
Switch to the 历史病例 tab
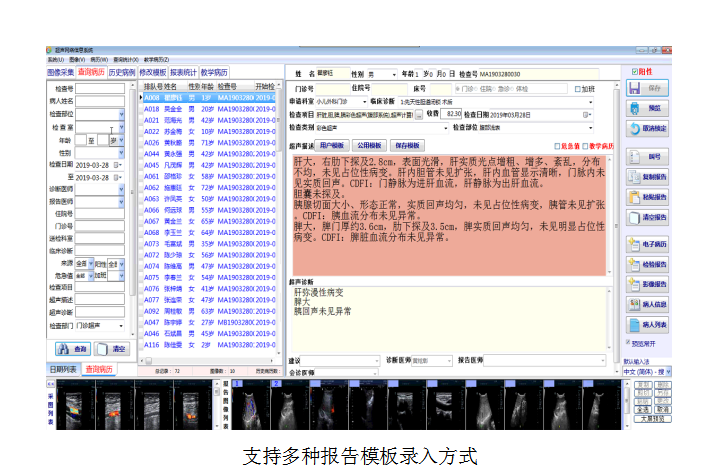(122, 73)
